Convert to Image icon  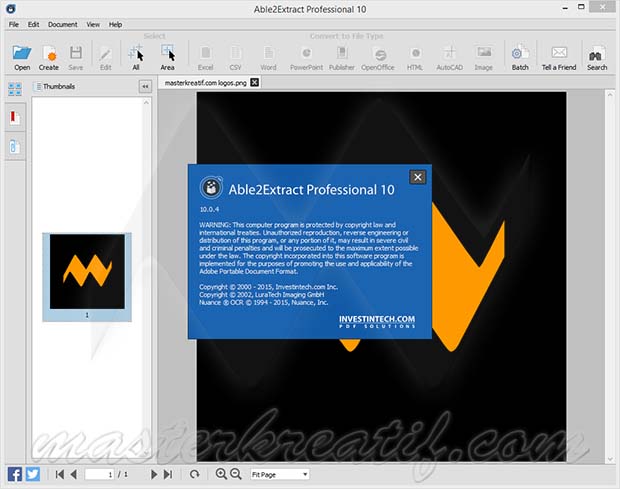pyautogui.click(x=484, y=57)
